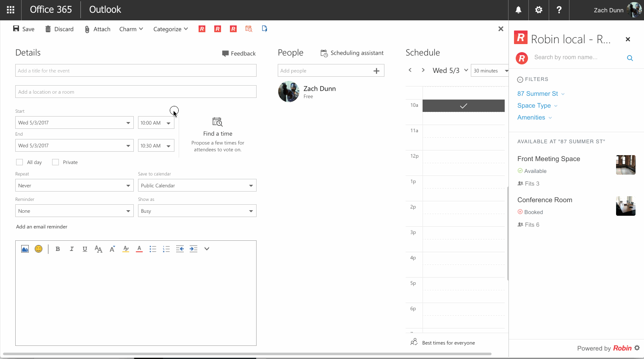Click the superscript A font tool
Screen dimensions: 644x359
click(112, 249)
